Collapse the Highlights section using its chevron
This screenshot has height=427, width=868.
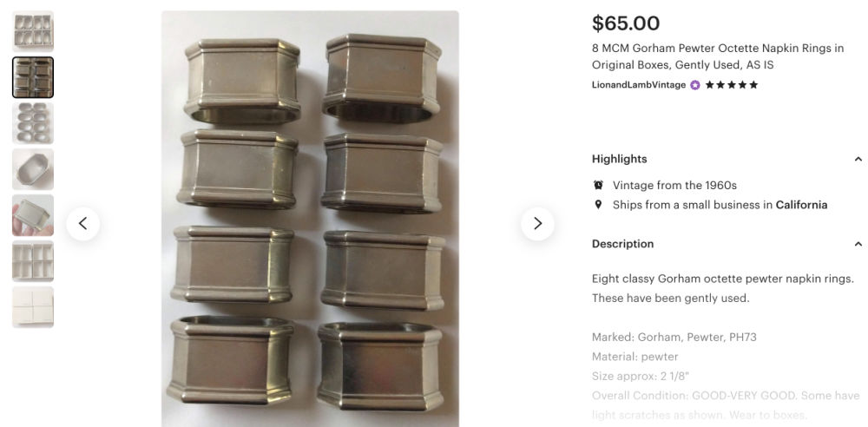858,159
